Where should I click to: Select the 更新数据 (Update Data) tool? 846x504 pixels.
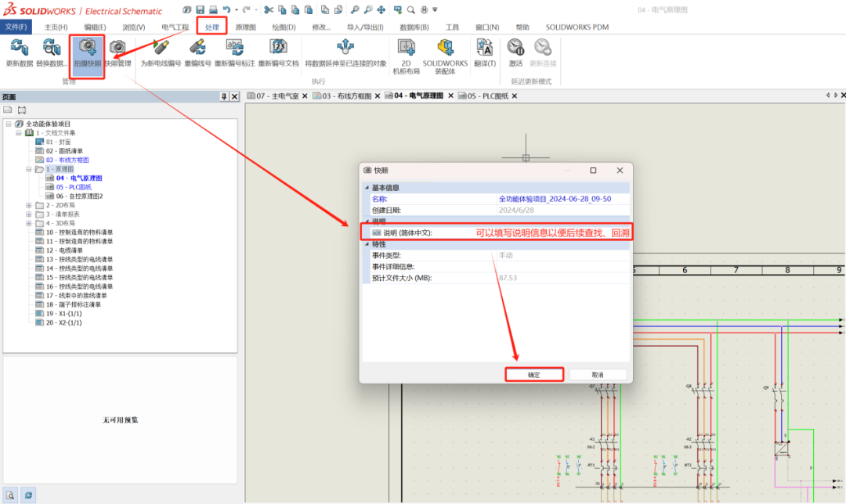18,55
